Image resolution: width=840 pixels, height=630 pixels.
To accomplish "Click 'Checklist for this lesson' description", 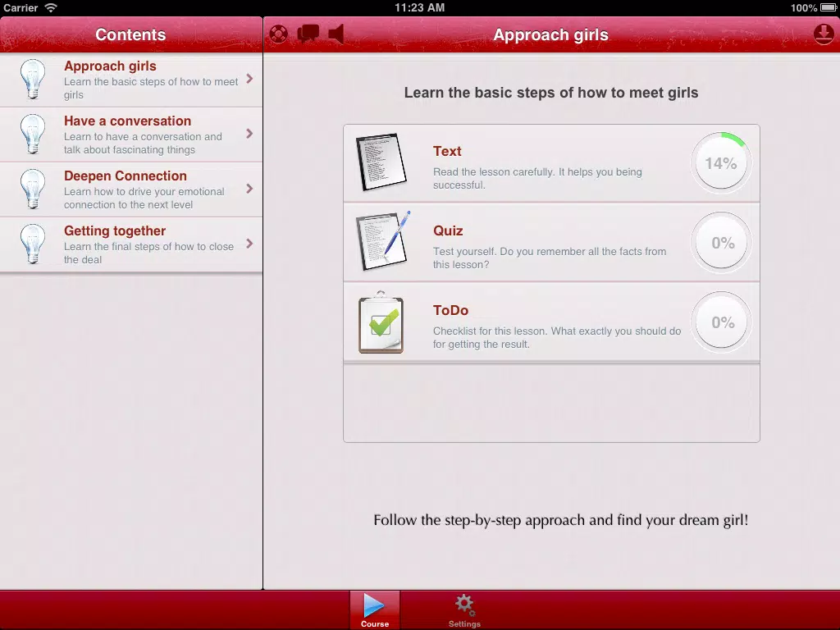I will click(x=557, y=337).
